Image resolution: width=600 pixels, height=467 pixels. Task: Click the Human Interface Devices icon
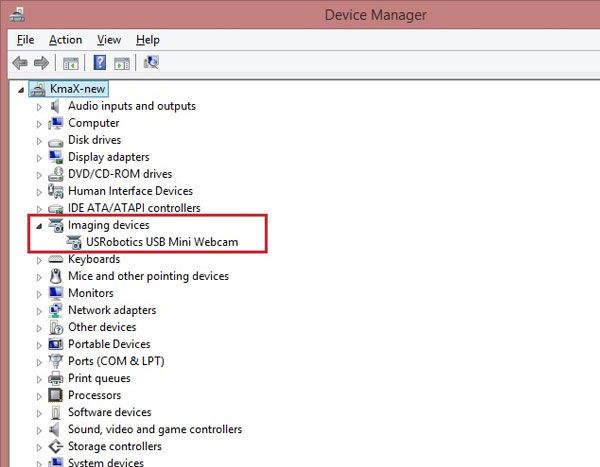(x=56, y=191)
